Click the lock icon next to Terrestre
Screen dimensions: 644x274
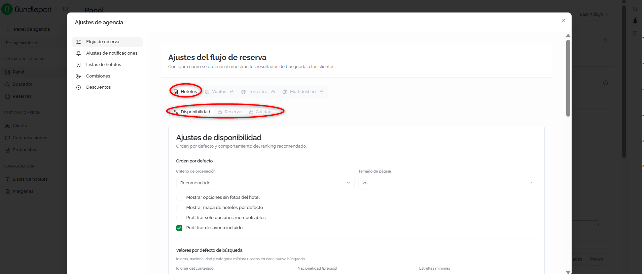[x=273, y=92]
